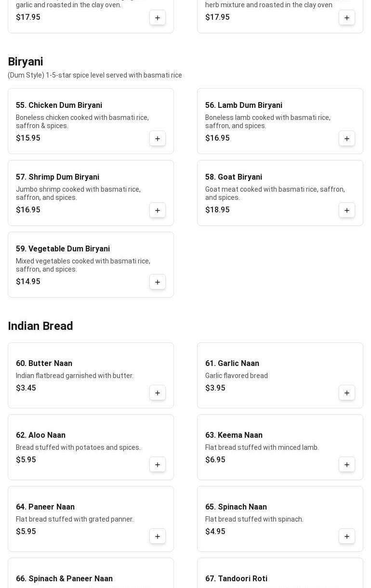
Task: Click the Indian Bread section heading
Action: coord(40,326)
